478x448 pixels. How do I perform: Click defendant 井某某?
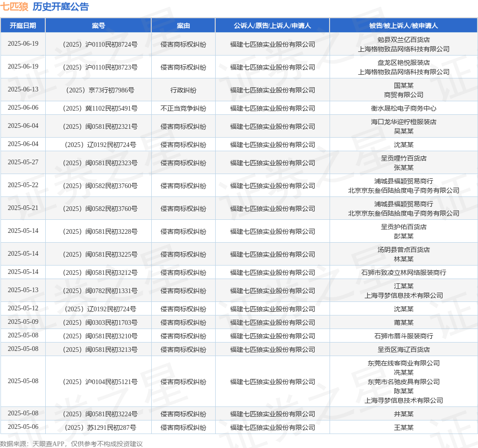[404, 414]
